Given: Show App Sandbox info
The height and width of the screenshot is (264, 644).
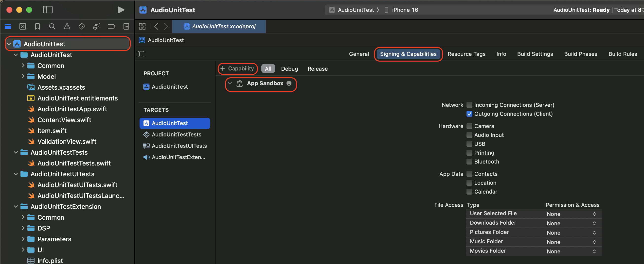Looking at the screenshot, I should click(289, 83).
